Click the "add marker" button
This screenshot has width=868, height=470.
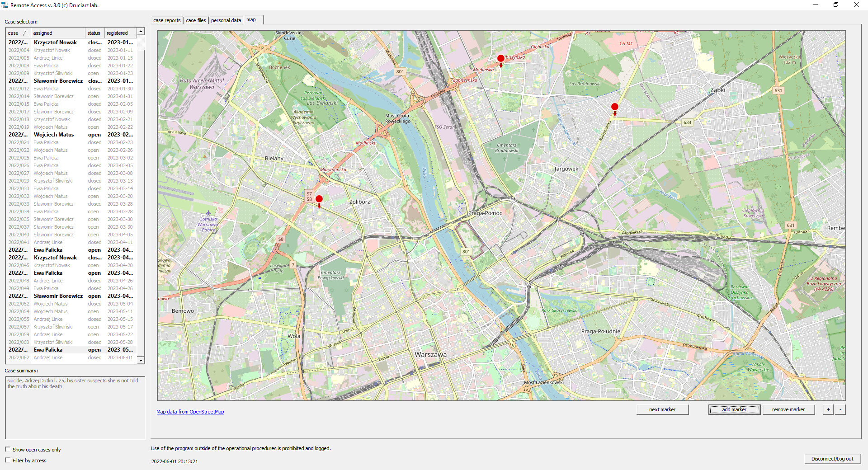(x=734, y=409)
